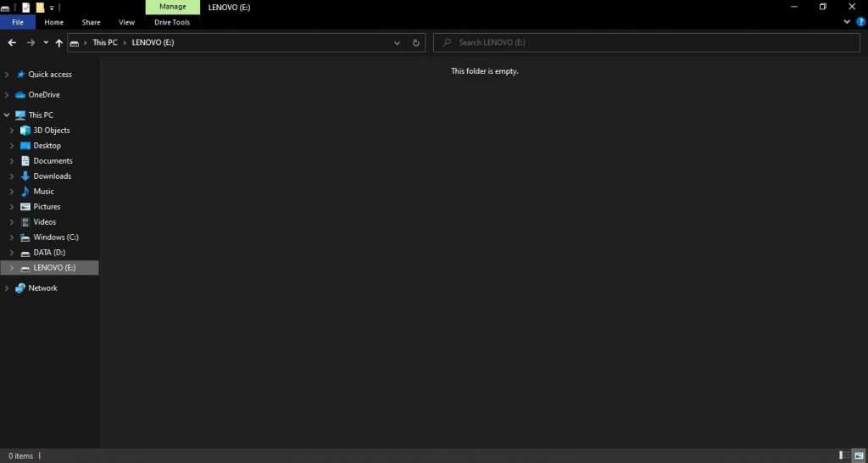The image size is (868, 463).
Task: Expand the OneDrive tree node
Action: (7, 95)
